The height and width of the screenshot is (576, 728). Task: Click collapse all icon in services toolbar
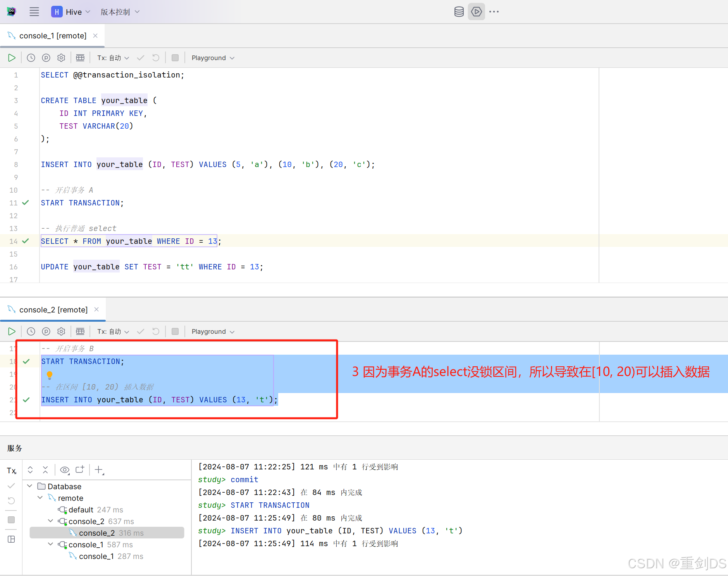[45, 470]
